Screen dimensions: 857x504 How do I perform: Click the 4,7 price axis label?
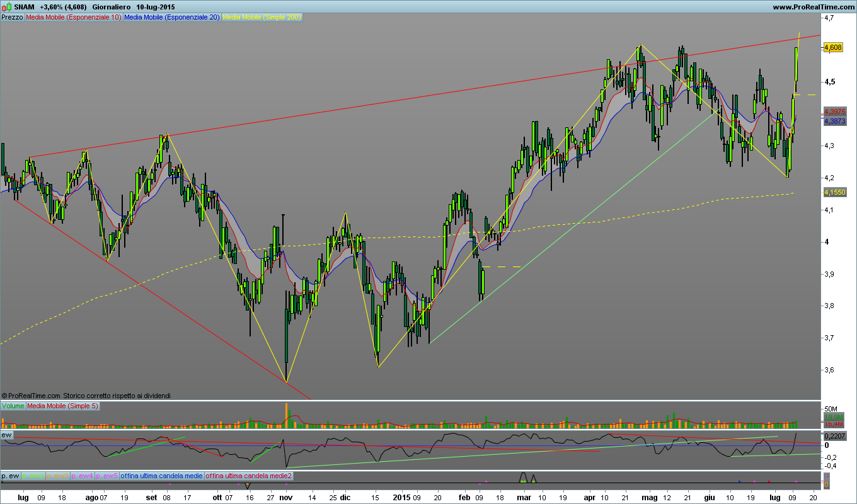(x=830, y=19)
